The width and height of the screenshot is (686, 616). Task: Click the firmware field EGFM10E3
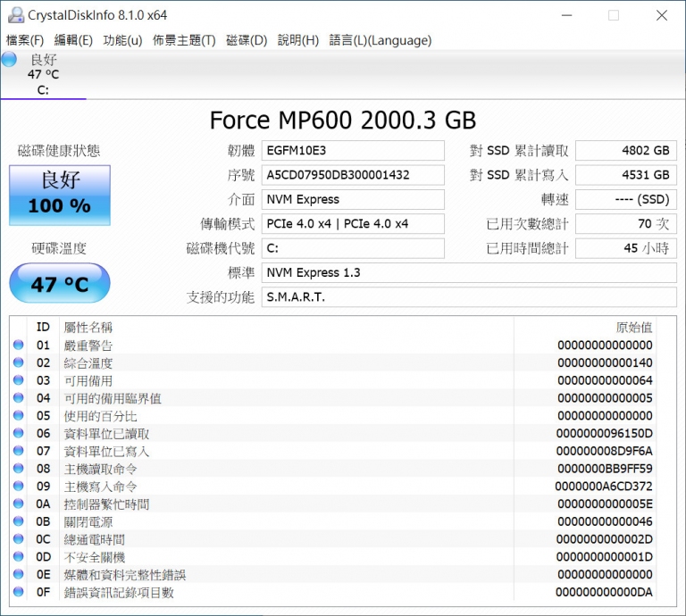click(x=353, y=150)
